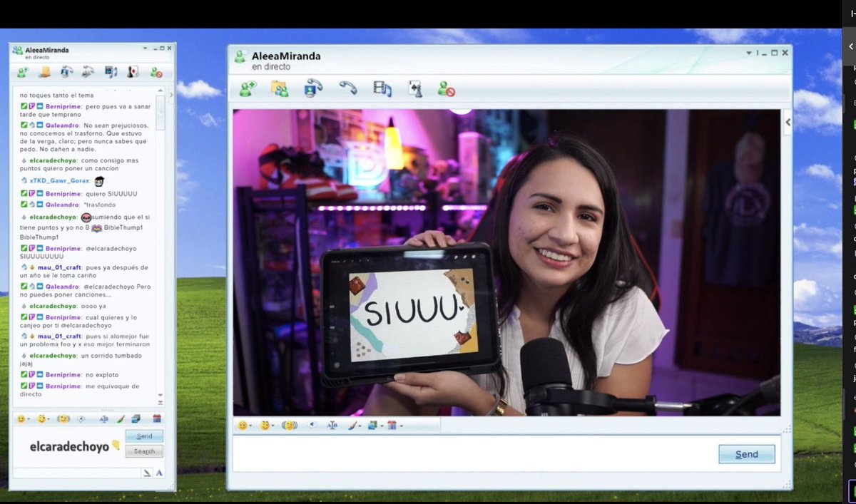Click AleeaMiranda title in main window
Screen dimensions: 856x504
click(x=286, y=56)
